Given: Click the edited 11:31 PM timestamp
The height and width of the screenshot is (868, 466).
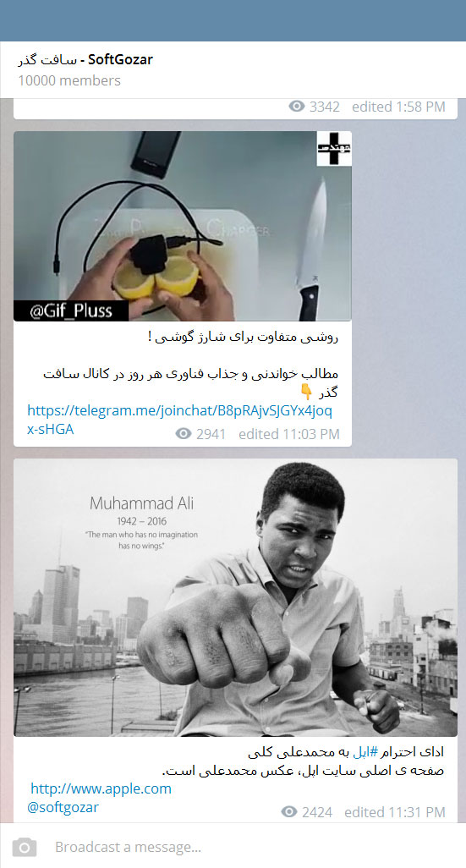Looking at the screenshot, I should [395, 812].
